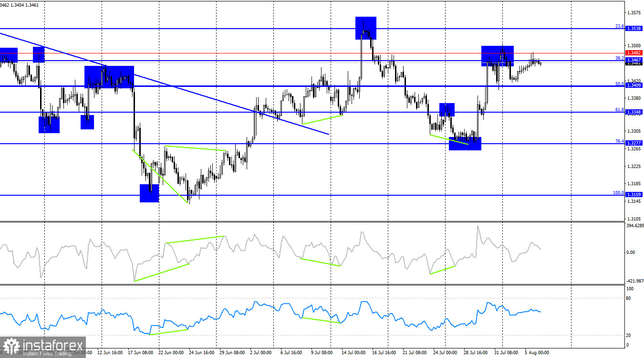Click the red 1.3482 price tag
The image size is (644, 358).
tap(634, 53)
